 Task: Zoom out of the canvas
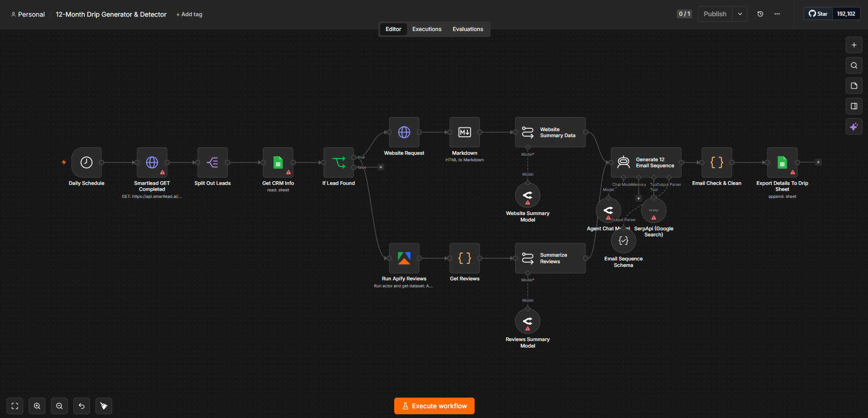pos(59,406)
